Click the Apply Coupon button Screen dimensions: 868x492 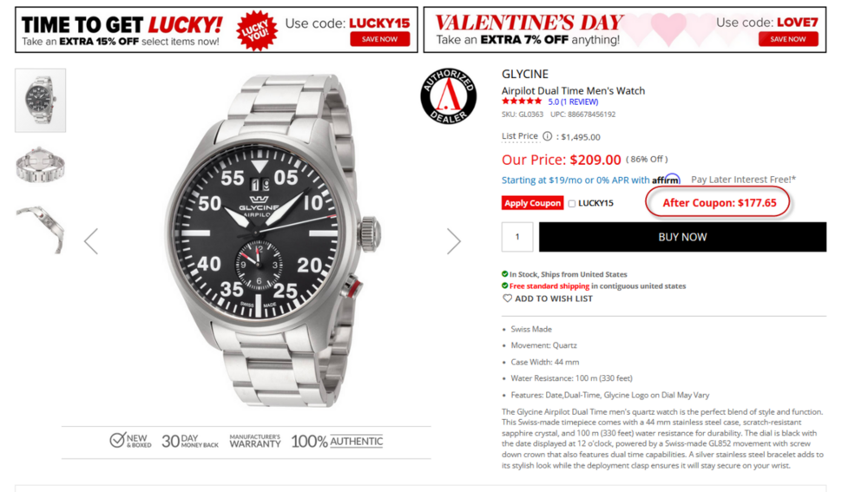tap(533, 203)
